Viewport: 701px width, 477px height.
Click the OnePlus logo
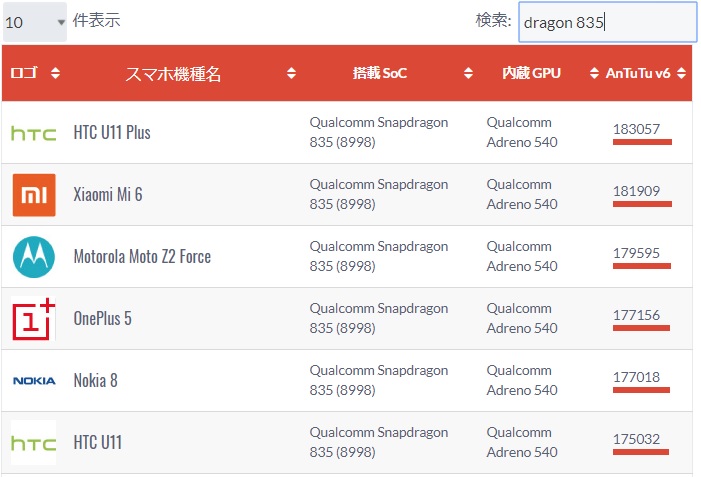(x=34, y=319)
